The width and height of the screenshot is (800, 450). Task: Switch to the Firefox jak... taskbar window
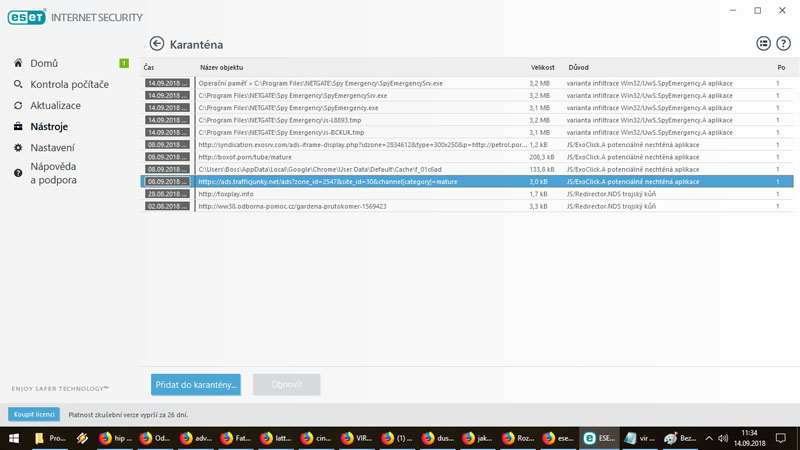pyautogui.click(x=478, y=438)
